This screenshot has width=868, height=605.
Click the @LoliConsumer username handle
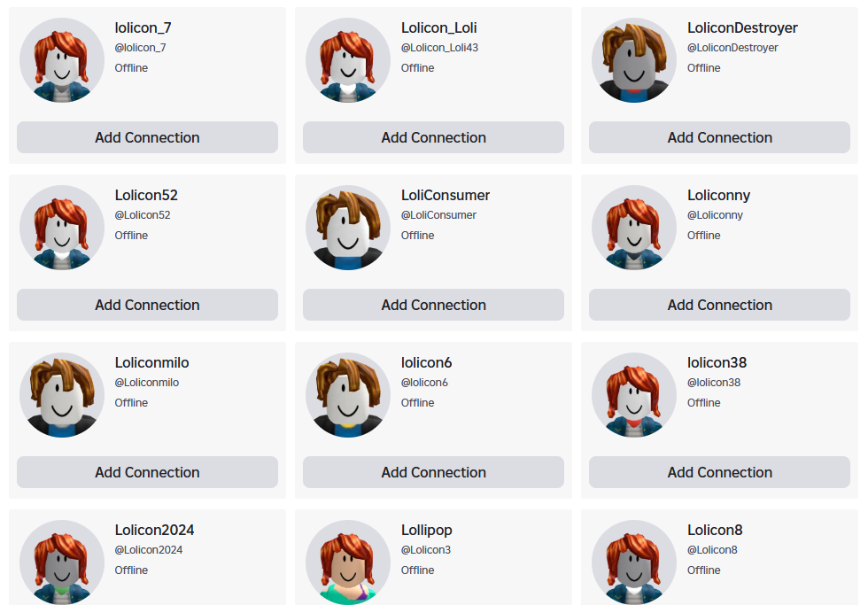click(438, 214)
